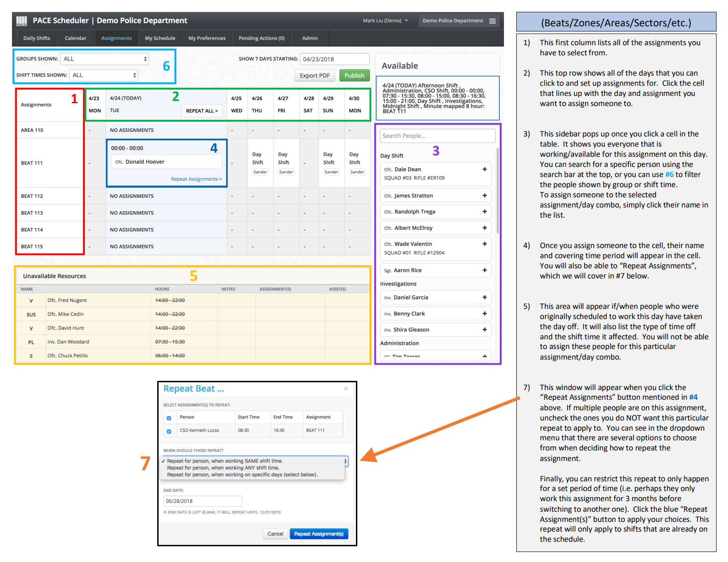
Task: Select Ofc. Donald Hoover assignment entry
Action: 166,162
